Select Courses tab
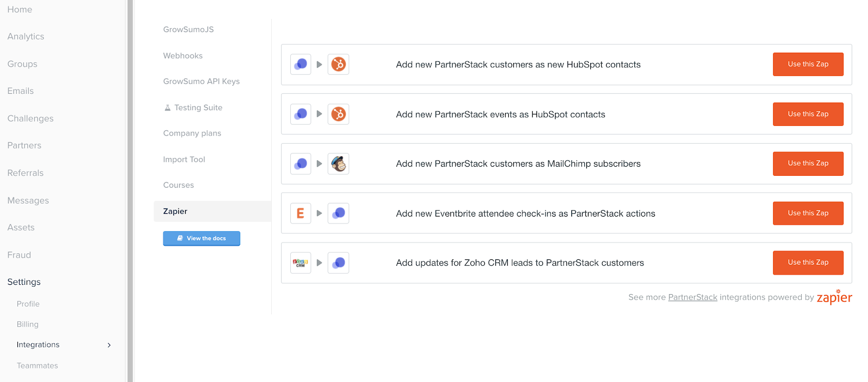Viewport: 868px width, 382px height. [178, 185]
